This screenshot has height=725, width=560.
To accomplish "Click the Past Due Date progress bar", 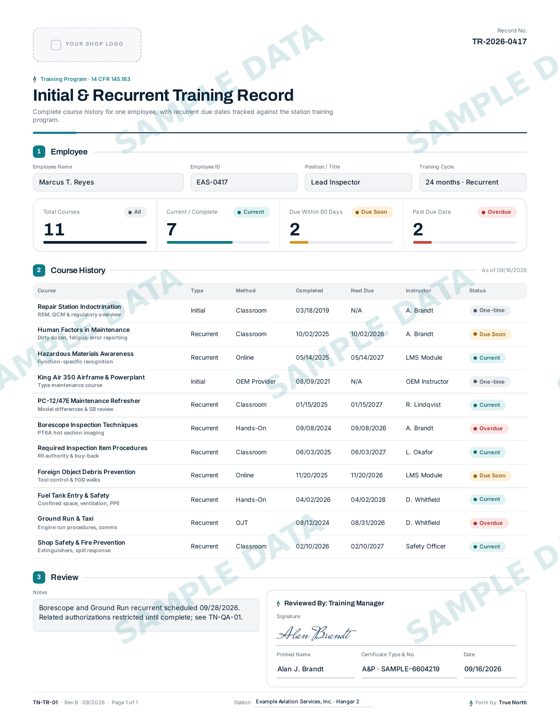I will tap(465, 242).
